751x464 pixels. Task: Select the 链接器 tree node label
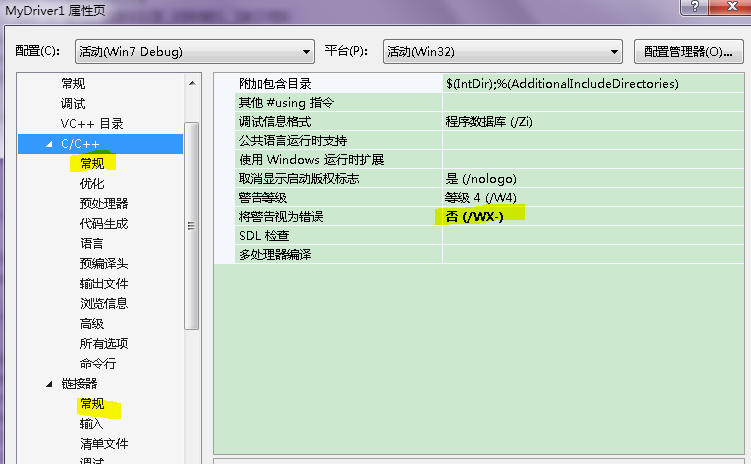[x=80, y=384]
